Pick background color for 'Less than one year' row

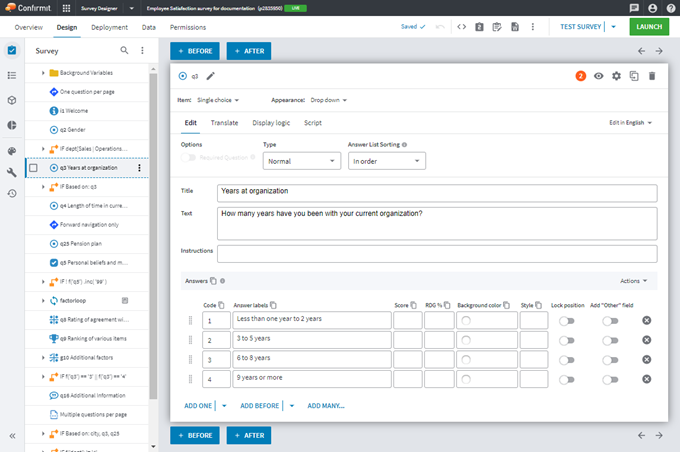point(466,321)
